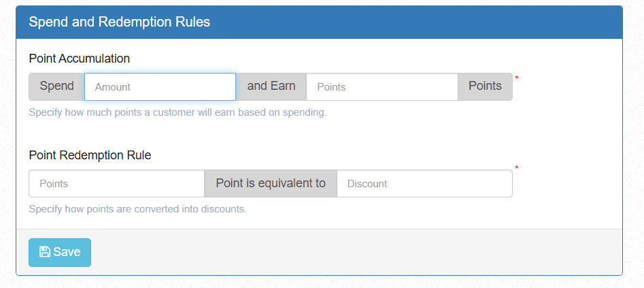This screenshot has width=644, height=288.
Task: Focus the Discount input field
Action: tap(424, 184)
